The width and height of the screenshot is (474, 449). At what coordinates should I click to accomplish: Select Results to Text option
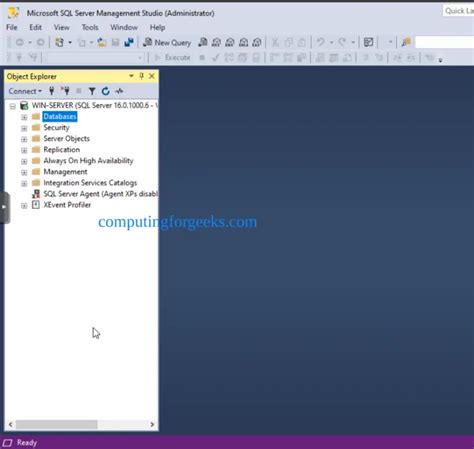point(320,58)
